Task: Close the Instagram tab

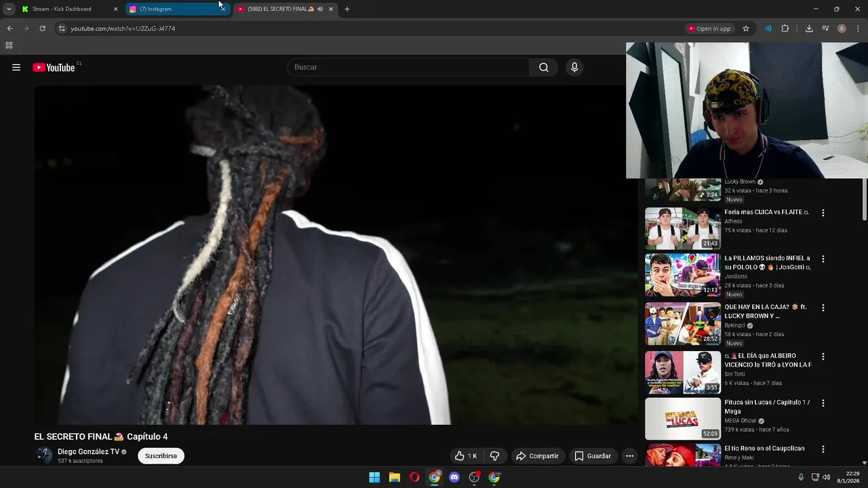Action: click(223, 9)
